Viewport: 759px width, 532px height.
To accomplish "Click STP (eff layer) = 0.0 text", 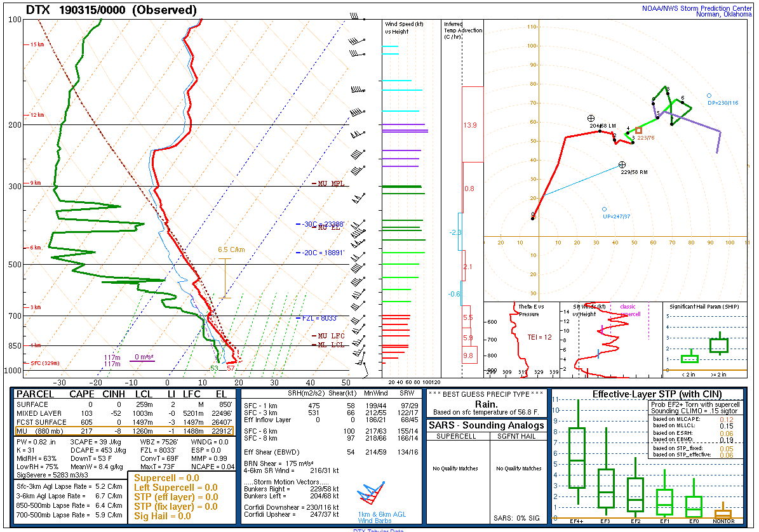I will tap(176, 497).
